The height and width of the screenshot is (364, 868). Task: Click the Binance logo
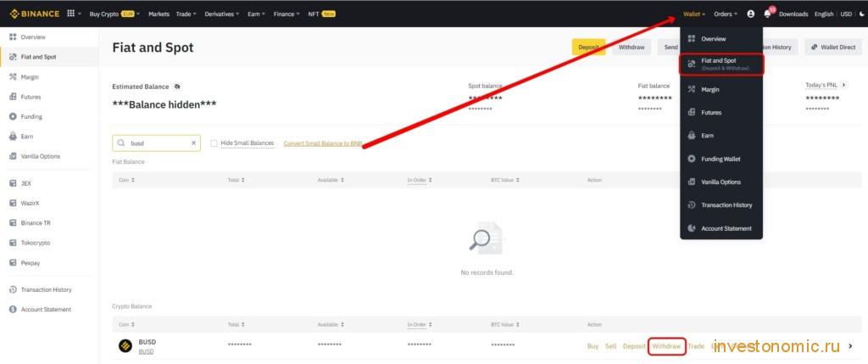click(35, 14)
